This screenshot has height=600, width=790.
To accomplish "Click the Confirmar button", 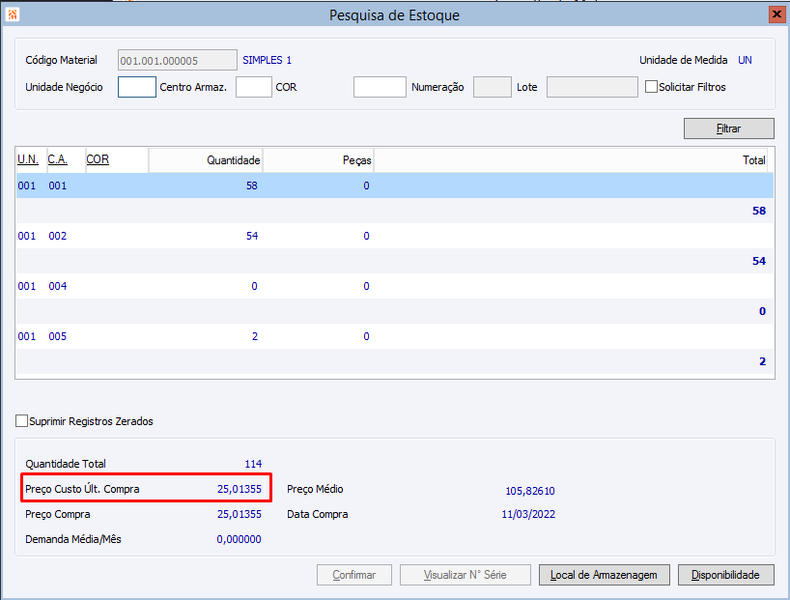I will click(354, 575).
